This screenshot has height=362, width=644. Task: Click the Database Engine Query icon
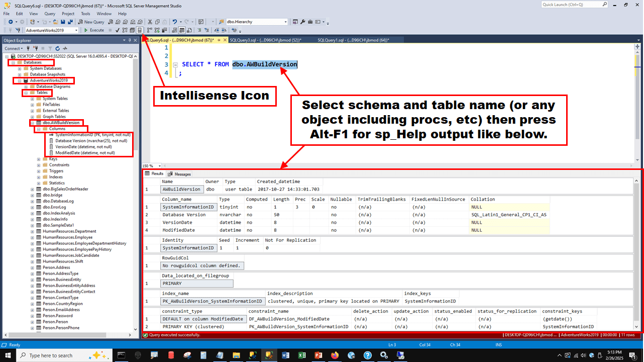point(111,22)
